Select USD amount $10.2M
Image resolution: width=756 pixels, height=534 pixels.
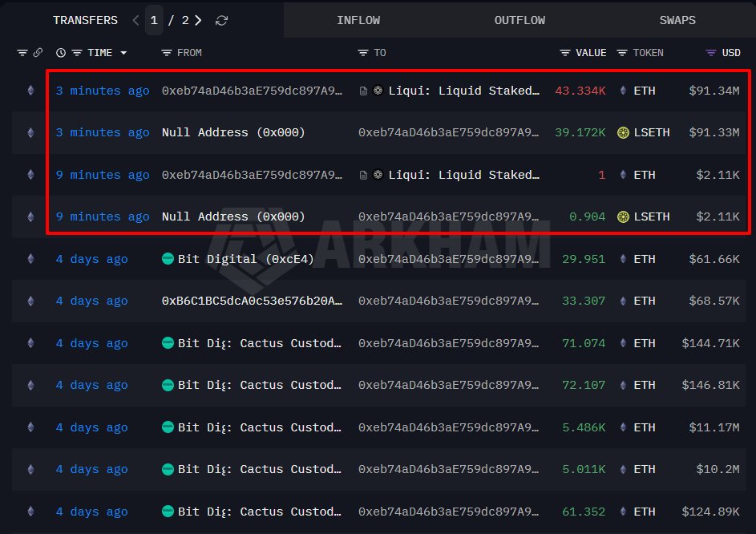tap(718, 469)
